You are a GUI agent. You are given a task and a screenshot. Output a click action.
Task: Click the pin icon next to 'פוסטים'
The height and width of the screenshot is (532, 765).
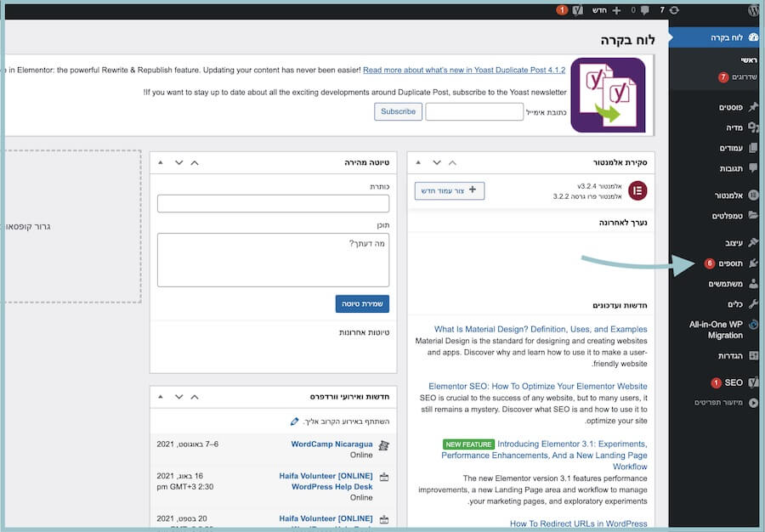(x=753, y=107)
